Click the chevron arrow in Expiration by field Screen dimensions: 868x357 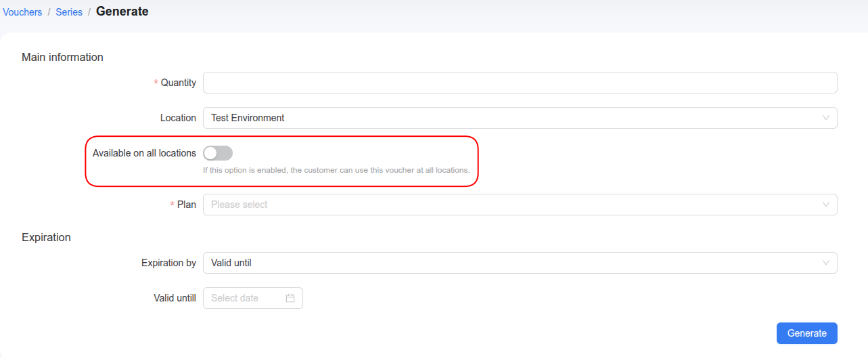825,263
